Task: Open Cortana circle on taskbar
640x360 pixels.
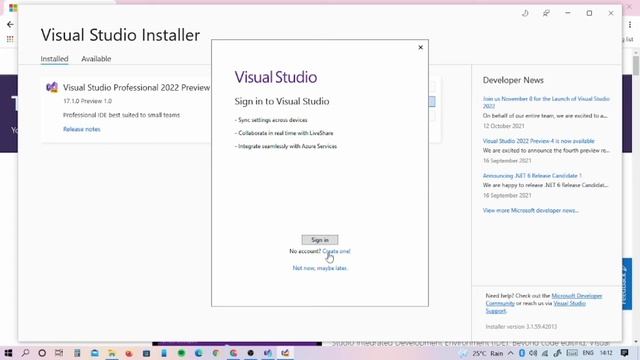Action: (42, 353)
